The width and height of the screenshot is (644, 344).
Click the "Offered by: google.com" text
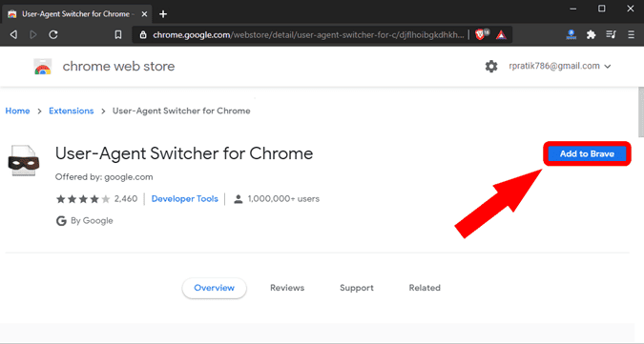[x=104, y=177]
